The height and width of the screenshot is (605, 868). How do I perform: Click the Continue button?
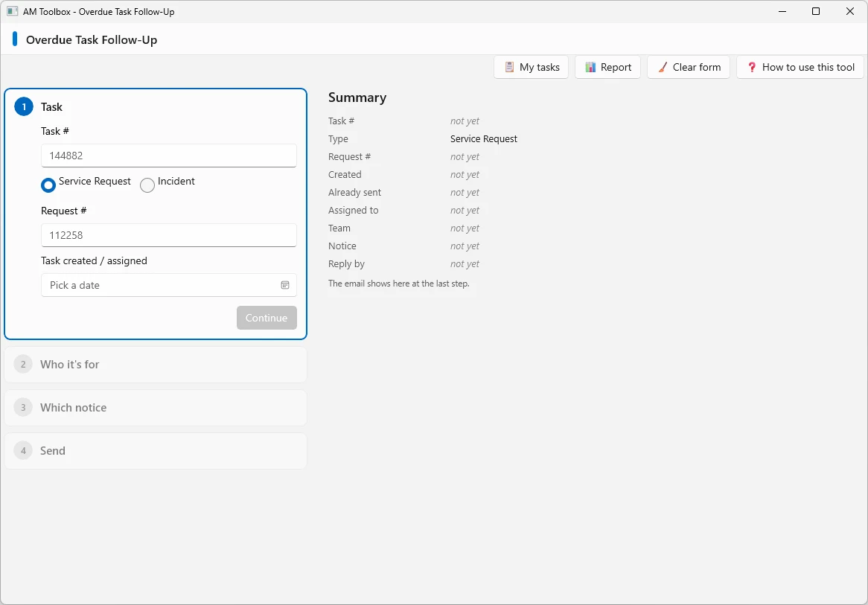[267, 318]
